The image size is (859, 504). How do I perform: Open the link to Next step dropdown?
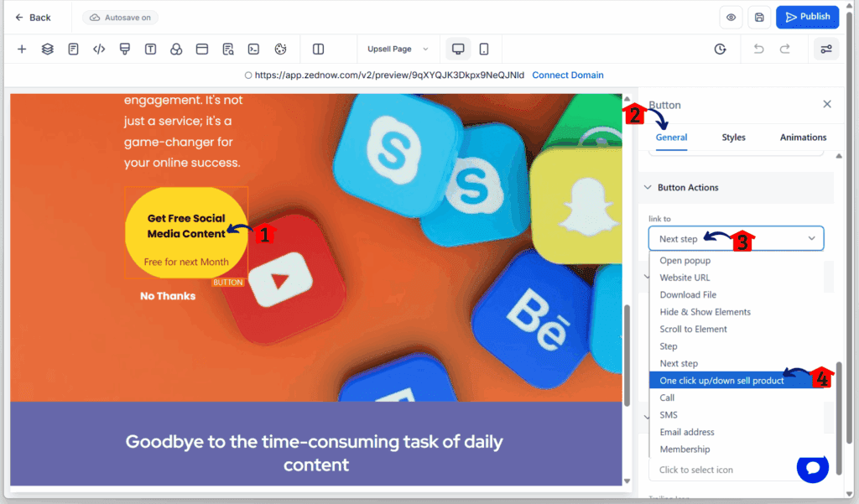pyautogui.click(x=737, y=239)
